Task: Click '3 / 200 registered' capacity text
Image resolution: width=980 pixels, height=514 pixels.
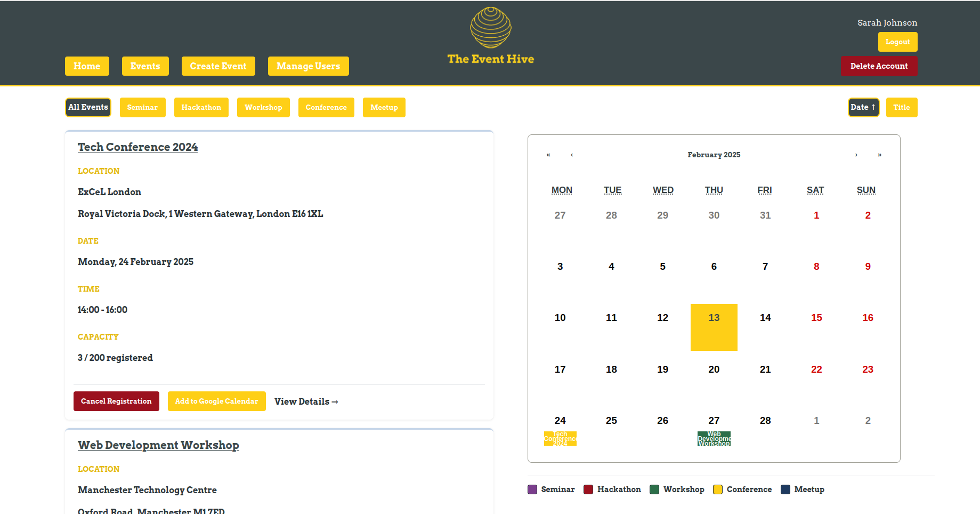Action: [x=115, y=358]
